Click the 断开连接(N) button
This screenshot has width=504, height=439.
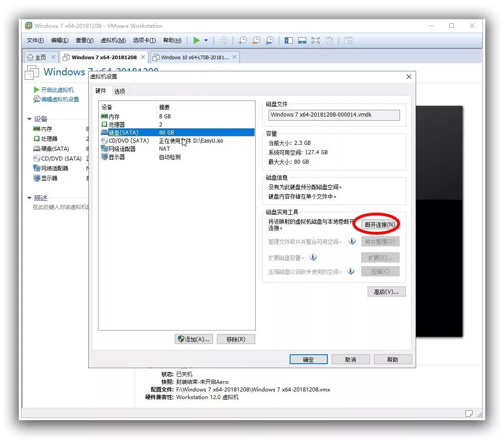(380, 224)
